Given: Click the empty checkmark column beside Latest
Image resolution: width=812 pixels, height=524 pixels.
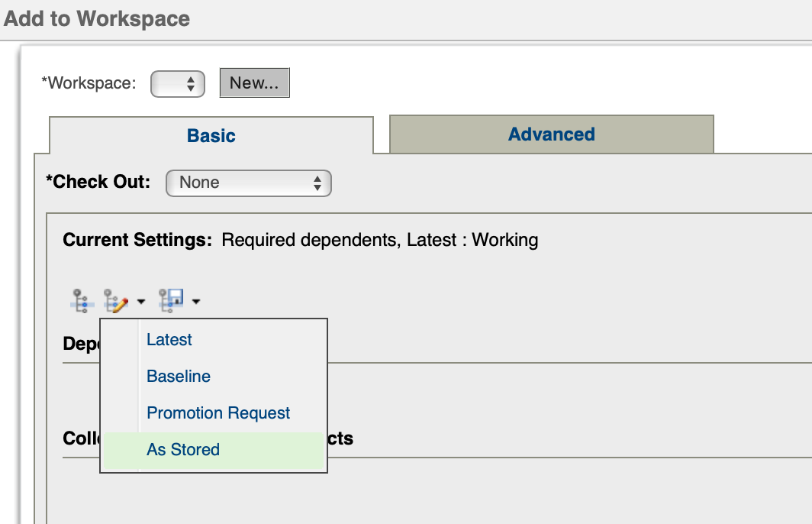Looking at the screenshot, I should tap(120, 340).
